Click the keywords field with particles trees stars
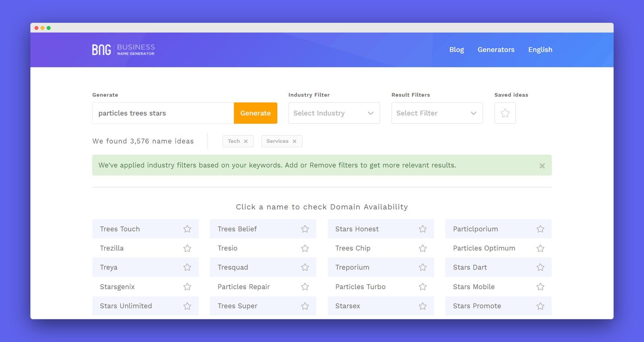644x342 pixels. (x=163, y=113)
